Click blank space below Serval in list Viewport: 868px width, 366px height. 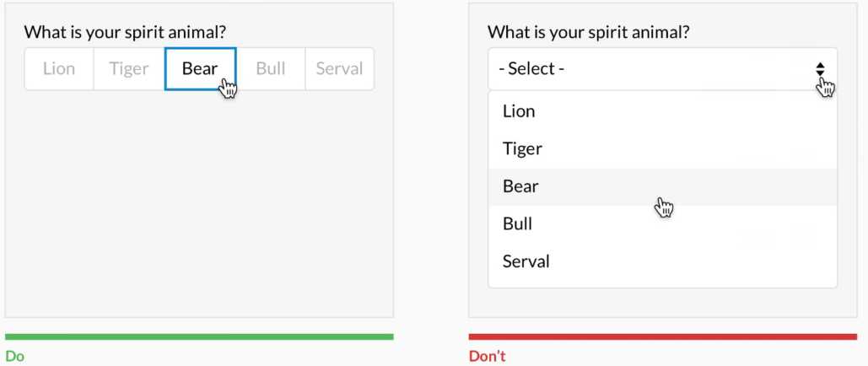[x=662, y=283]
